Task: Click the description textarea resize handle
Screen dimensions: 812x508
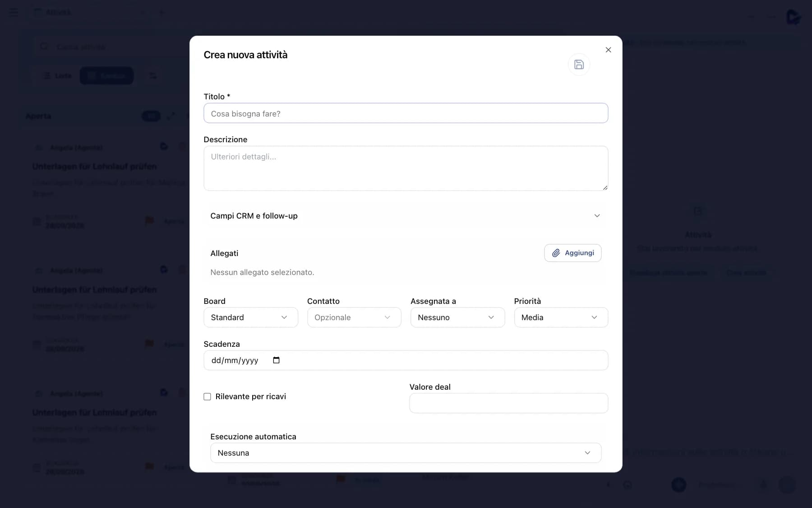Action: coord(605,187)
